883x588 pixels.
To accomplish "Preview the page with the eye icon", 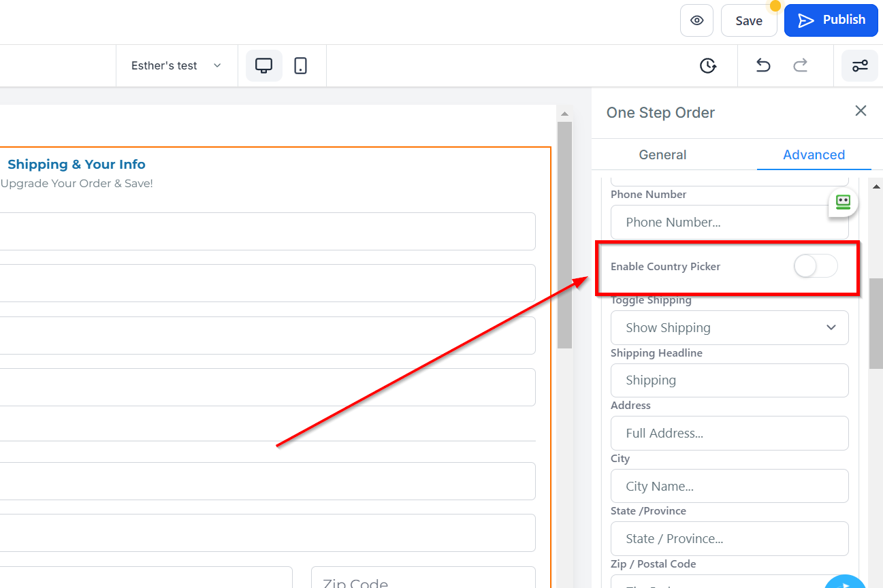I will pyautogui.click(x=696, y=20).
